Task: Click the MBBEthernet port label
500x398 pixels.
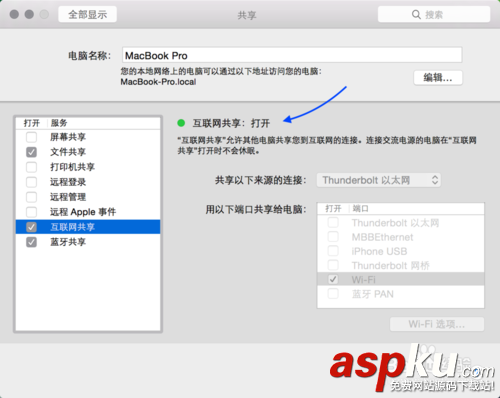Action: 382,237
